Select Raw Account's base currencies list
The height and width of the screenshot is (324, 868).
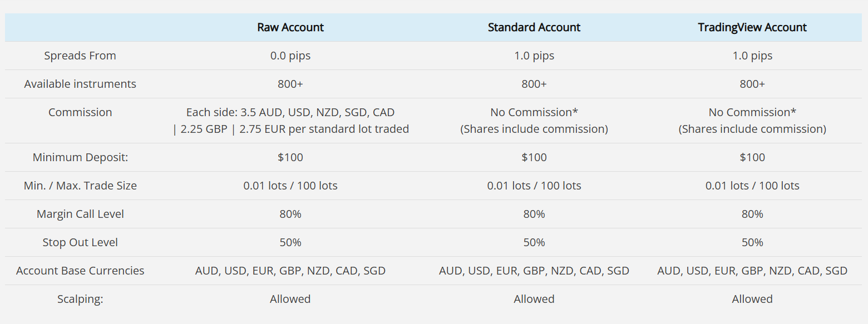(x=290, y=271)
